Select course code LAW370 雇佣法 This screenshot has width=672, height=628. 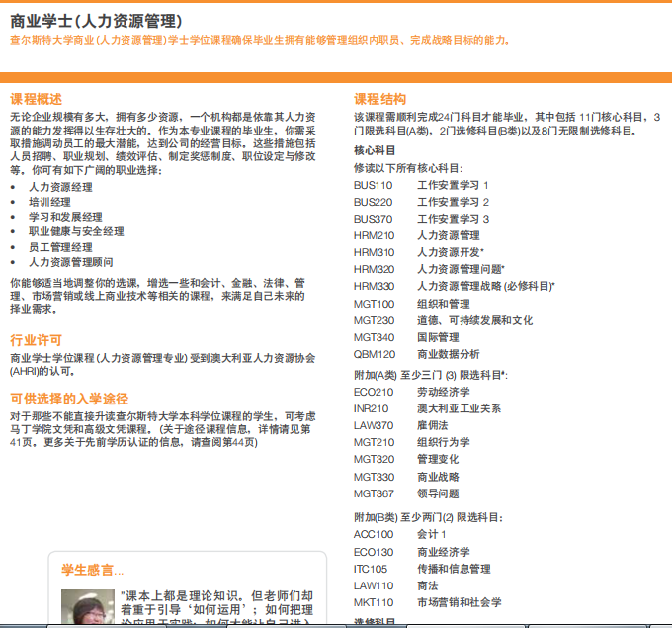pyautogui.click(x=406, y=424)
